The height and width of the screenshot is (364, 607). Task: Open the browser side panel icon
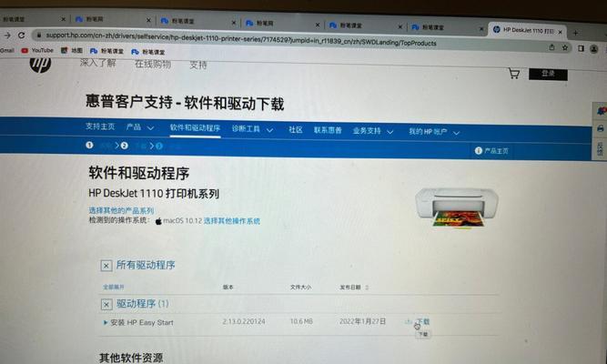point(581,48)
